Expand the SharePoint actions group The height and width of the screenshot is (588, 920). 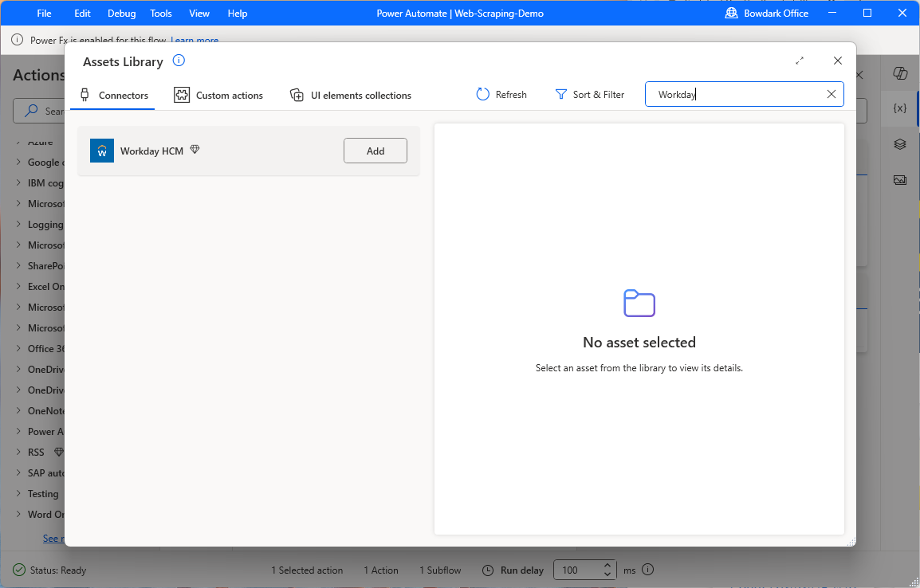coord(19,265)
